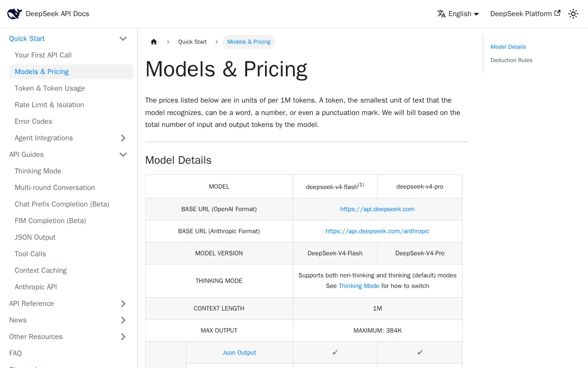Open https://api.deepseek.com/anthropic link

377,231
